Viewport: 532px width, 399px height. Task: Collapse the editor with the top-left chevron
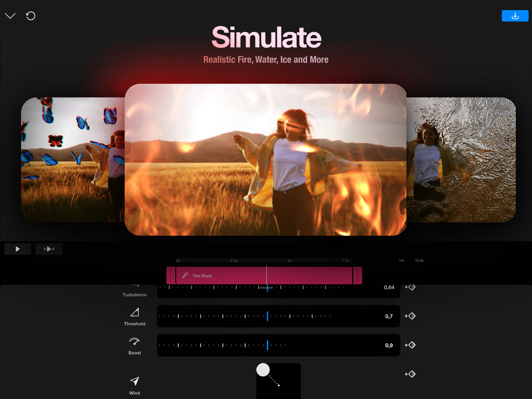coord(10,16)
